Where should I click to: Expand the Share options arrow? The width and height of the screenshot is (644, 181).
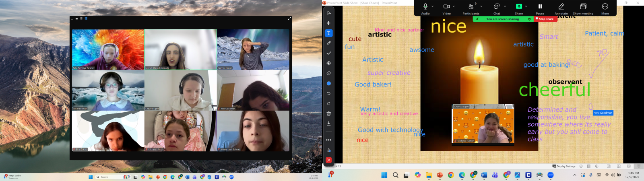pos(526,6)
